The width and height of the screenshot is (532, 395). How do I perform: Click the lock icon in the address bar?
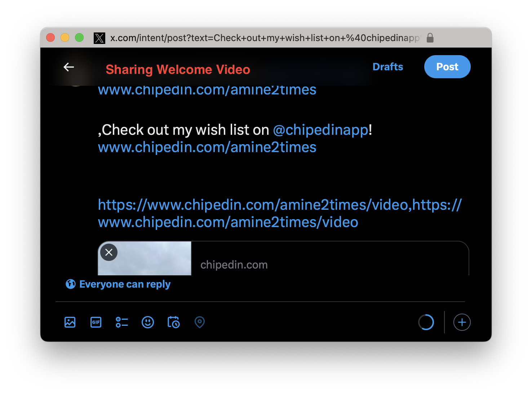tap(430, 38)
